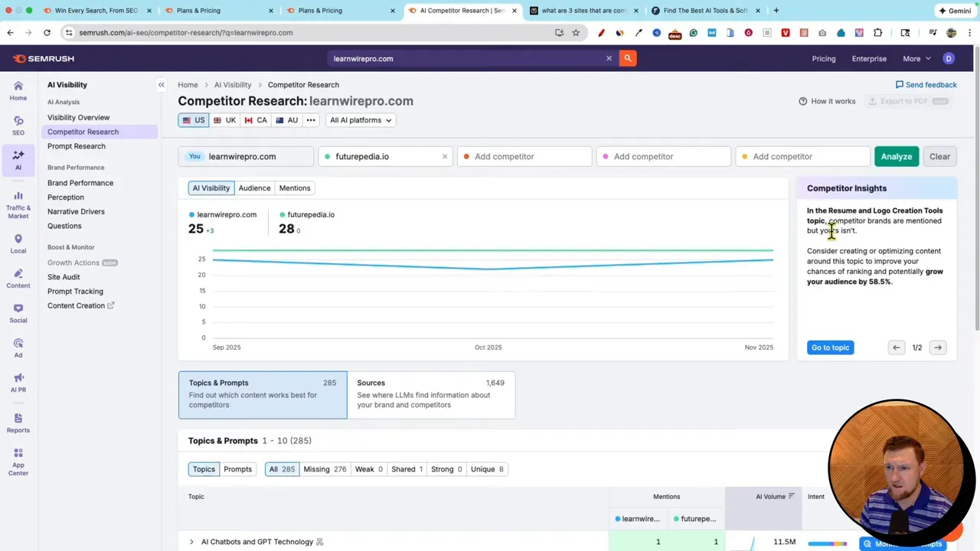The height and width of the screenshot is (551, 980).
Task: Click the Local sidebar icon
Action: pyautogui.click(x=18, y=244)
